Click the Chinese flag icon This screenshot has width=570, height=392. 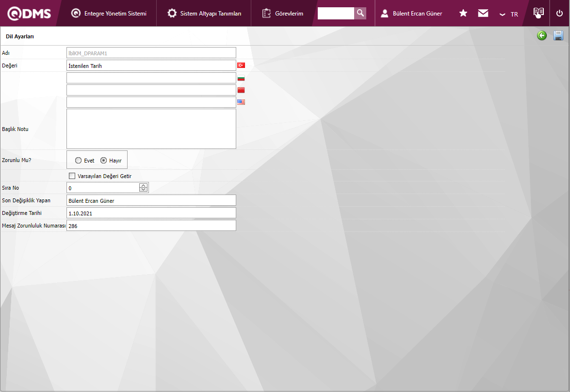tap(241, 90)
